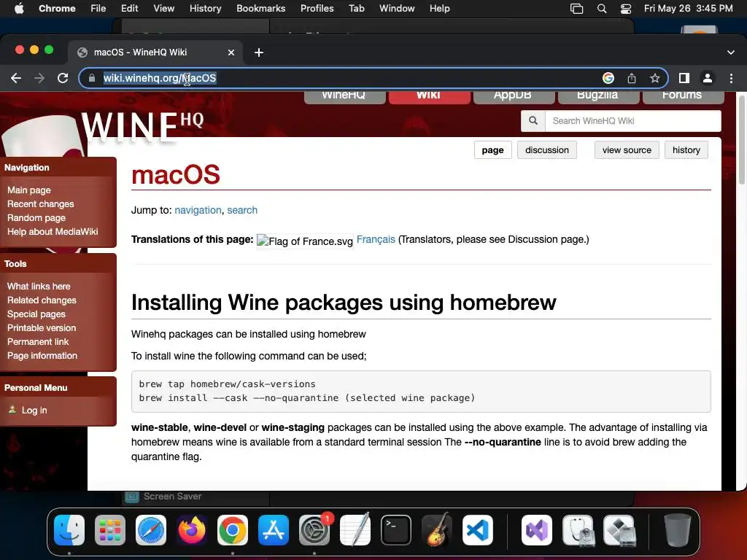The height and width of the screenshot is (560, 747).
Task: Switch to the discussion tab
Action: 547,150
